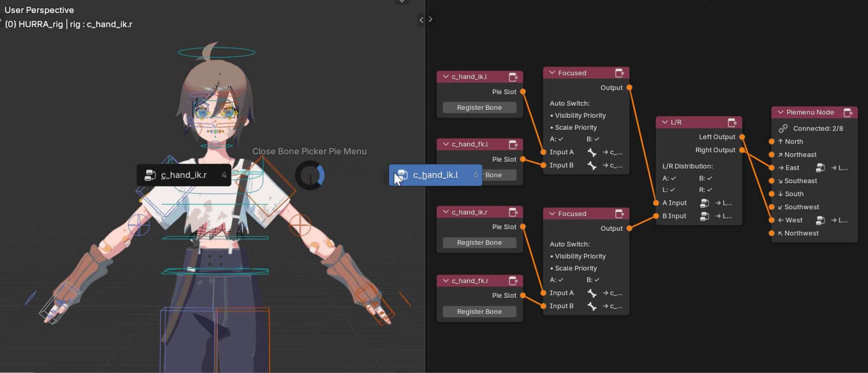This screenshot has width=868, height=373.
Task: Collapse the Piemenu Node
Action: [780, 112]
